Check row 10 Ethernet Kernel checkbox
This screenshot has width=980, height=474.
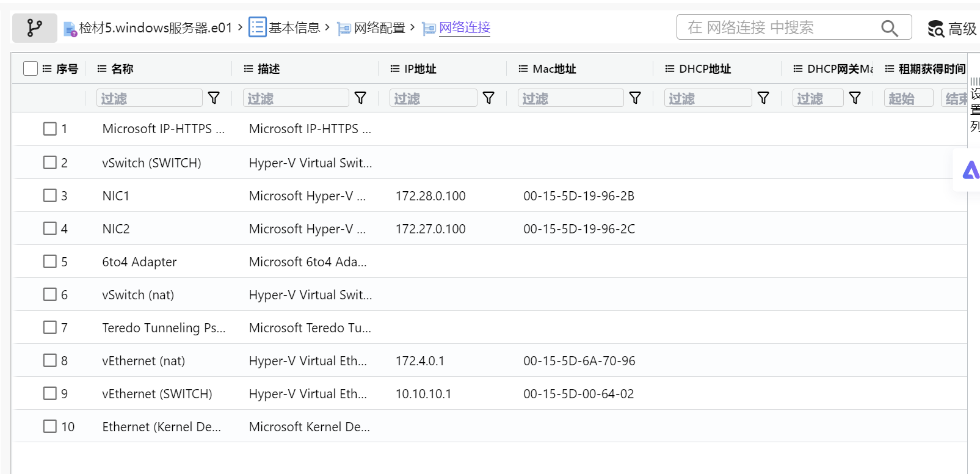tap(50, 426)
